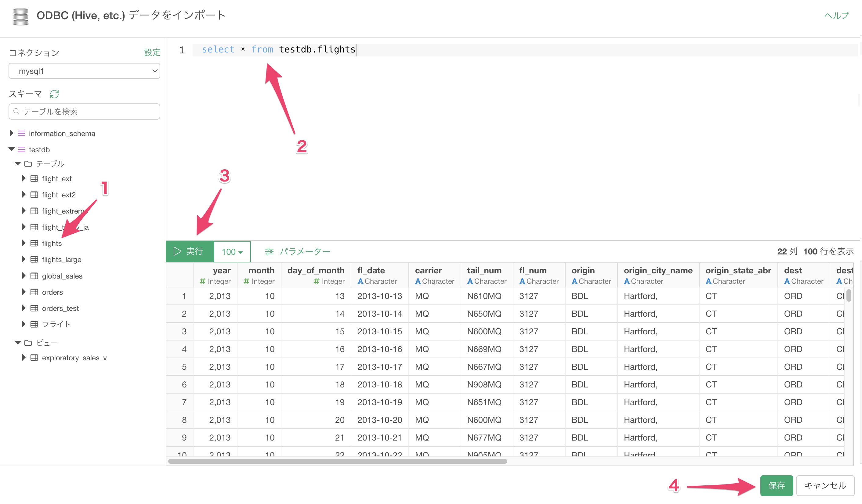862x504 pixels.
Task: Open the mysql1 connection dropdown
Action: point(84,71)
